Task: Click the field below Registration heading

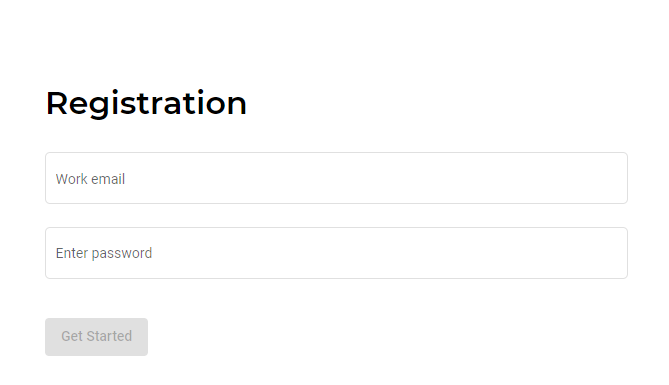Action: click(336, 178)
